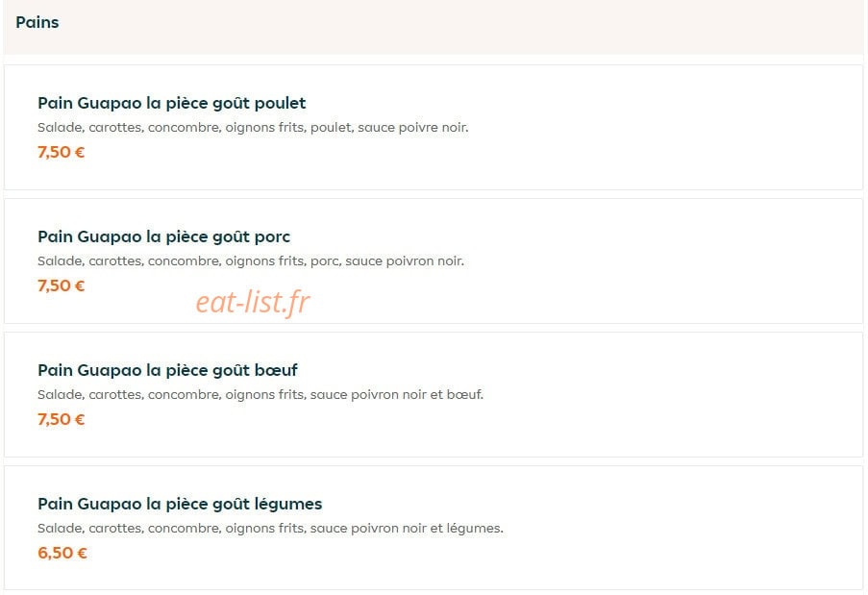Click the beige Pains section banner
Screen dimensions: 868x595
[x=434, y=27]
